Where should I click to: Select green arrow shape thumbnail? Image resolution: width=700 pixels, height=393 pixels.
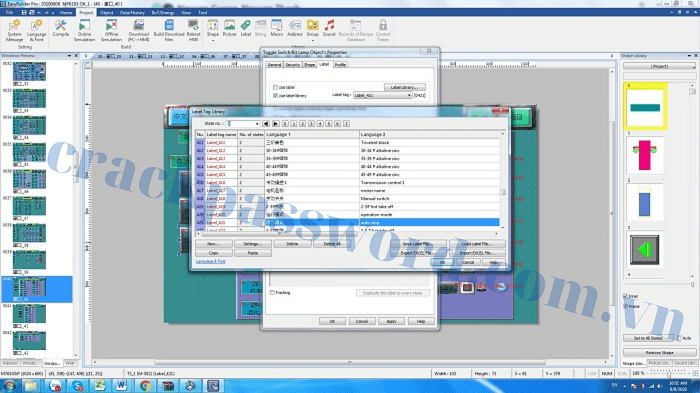pyautogui.click(x=645, y=250)
